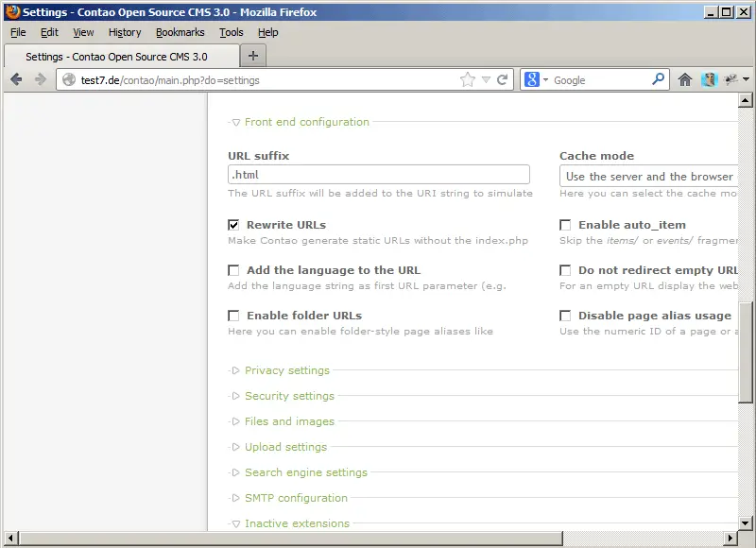Viewport: 756px width, 548px height.
Task: Go forward with the browser forward arrow
Action: coord(41,79)
